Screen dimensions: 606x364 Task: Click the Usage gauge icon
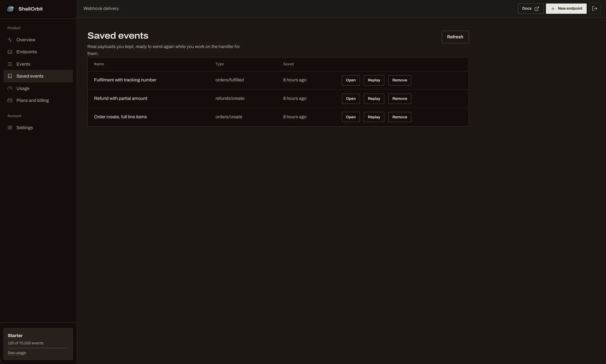[x=10, y=88]
